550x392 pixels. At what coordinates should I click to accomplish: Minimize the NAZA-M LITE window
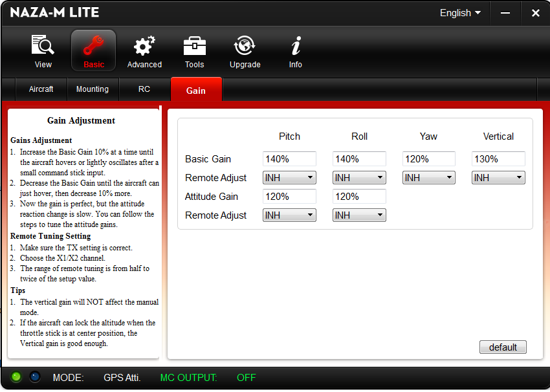pos(505,13)
